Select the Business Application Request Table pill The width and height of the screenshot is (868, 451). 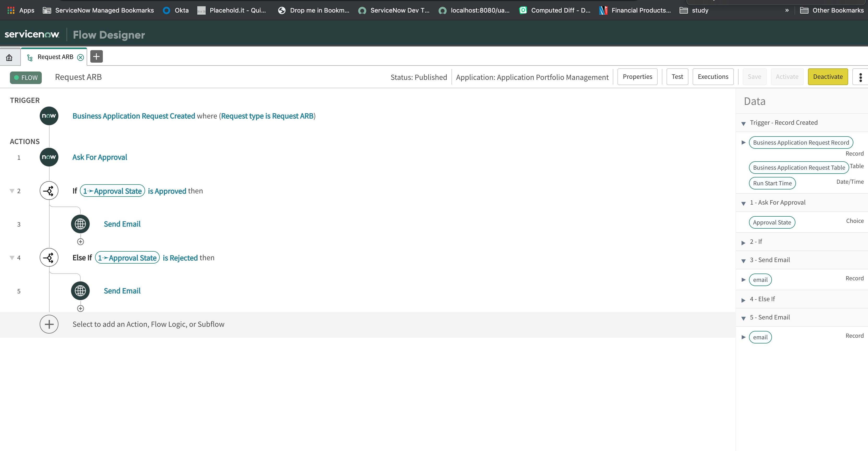pyautogui.click(x=799, y=168)
